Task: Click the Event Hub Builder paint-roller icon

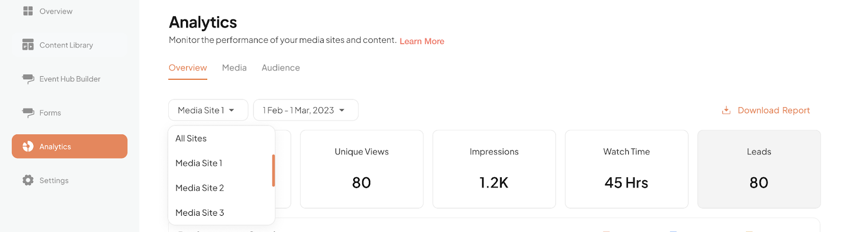Action: tap(28, 79)
